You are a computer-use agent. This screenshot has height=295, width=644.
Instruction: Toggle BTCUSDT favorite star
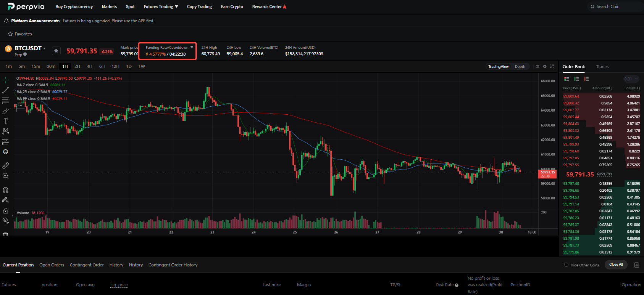point(56,51)
